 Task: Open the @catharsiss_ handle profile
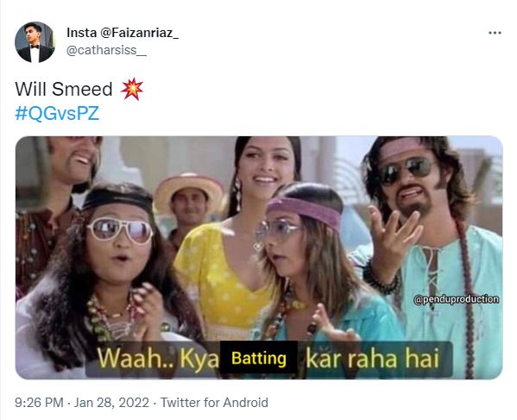[106, 50]
